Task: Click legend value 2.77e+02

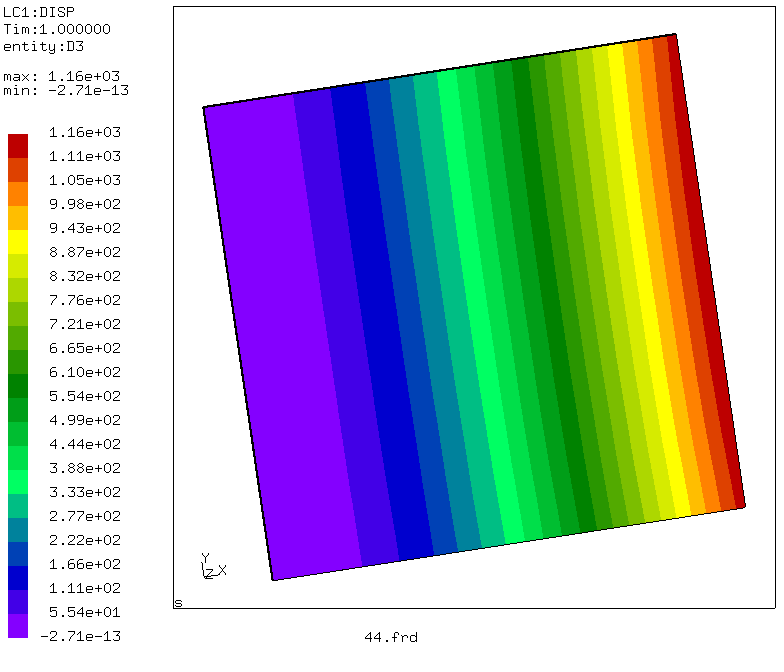Action: 85,516
